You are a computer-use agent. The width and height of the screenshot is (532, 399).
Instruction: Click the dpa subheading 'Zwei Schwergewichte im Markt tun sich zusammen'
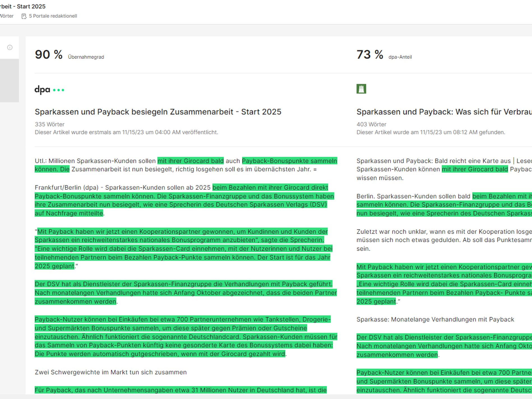pos(111,372)
